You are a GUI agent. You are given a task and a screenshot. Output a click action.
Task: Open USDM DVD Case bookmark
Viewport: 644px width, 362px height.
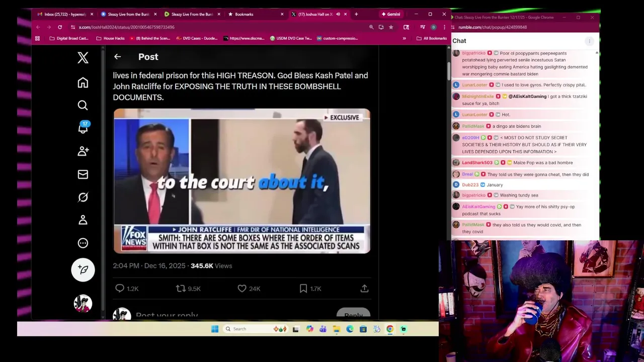(291, 38)
